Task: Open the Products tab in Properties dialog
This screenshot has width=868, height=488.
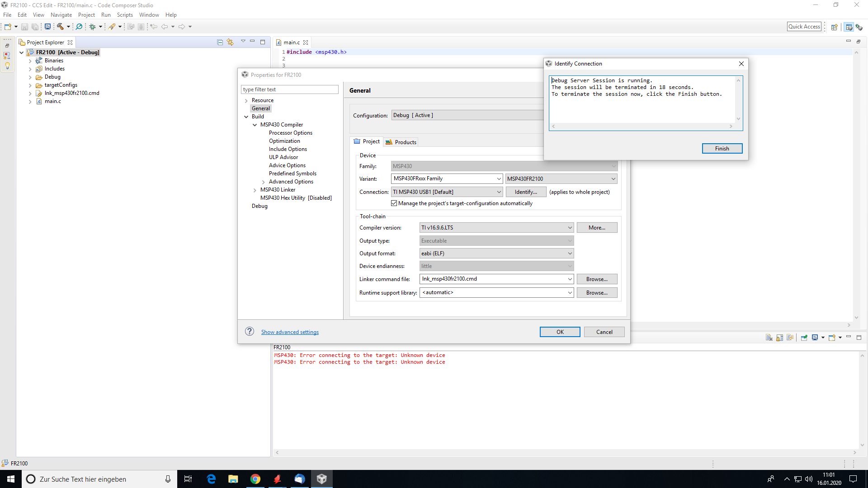Action: pyautogui.click(x=406, y=142)
